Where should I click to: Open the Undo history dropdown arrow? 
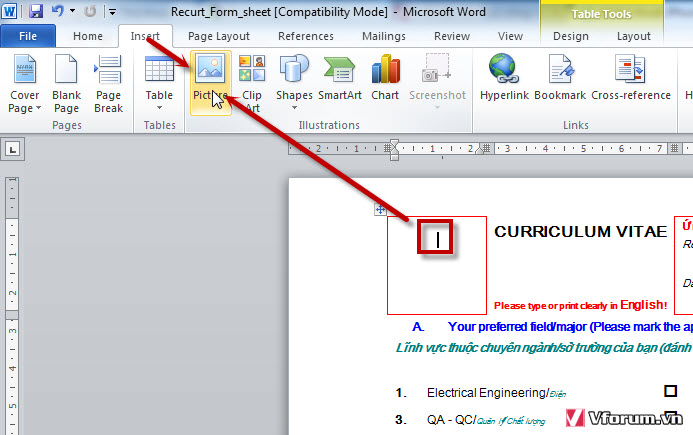(x=72, y=11)
